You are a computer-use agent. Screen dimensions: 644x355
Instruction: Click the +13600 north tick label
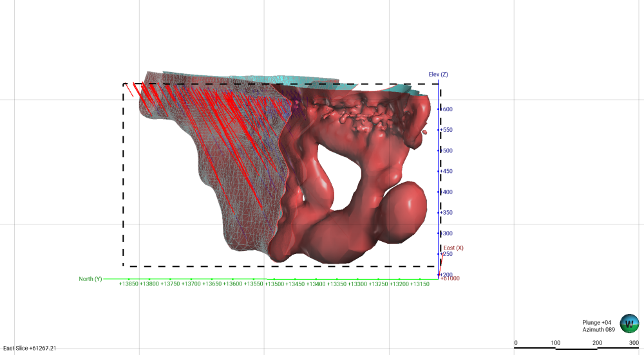(x=232, y=284)
